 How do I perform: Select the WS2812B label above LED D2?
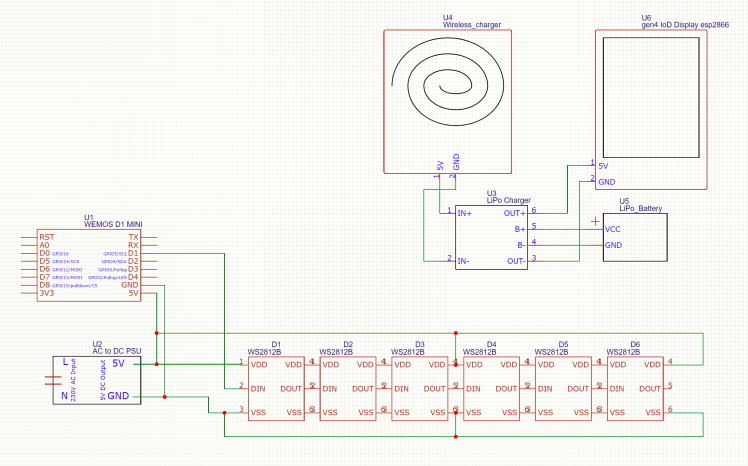click(x=336, y=352)
